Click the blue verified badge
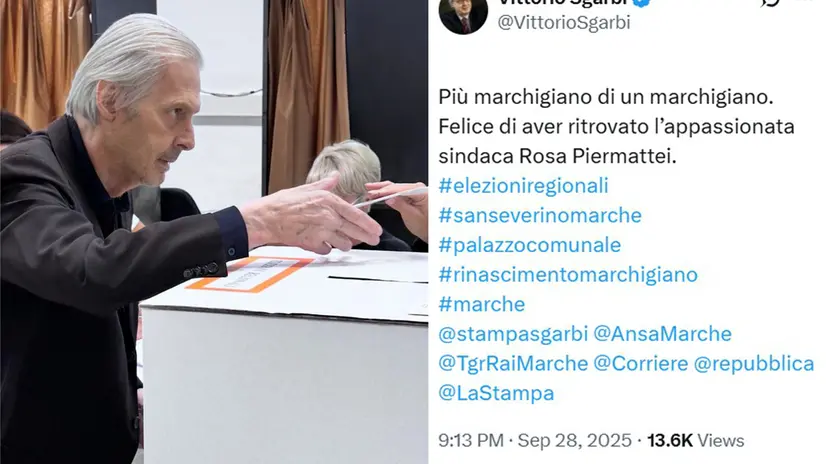This screenshot has height=464, width=826. click(641, 3)
